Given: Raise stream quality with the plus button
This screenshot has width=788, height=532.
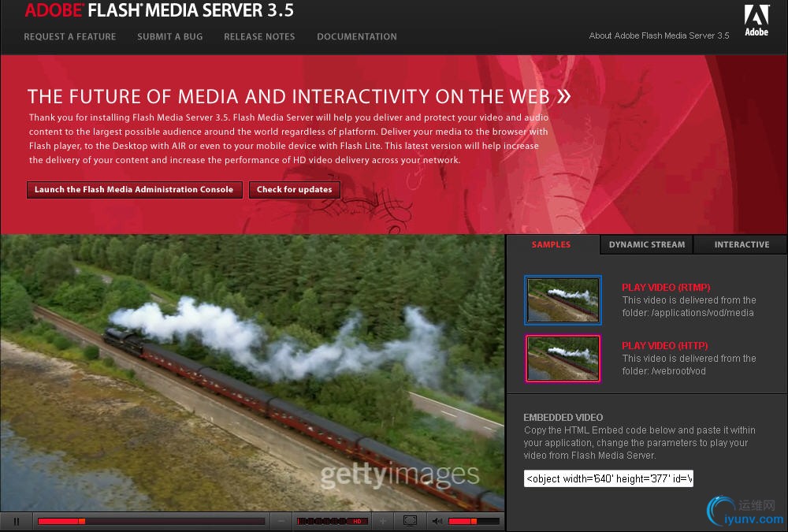Looking at the screenshot, I should click(383, 522).
